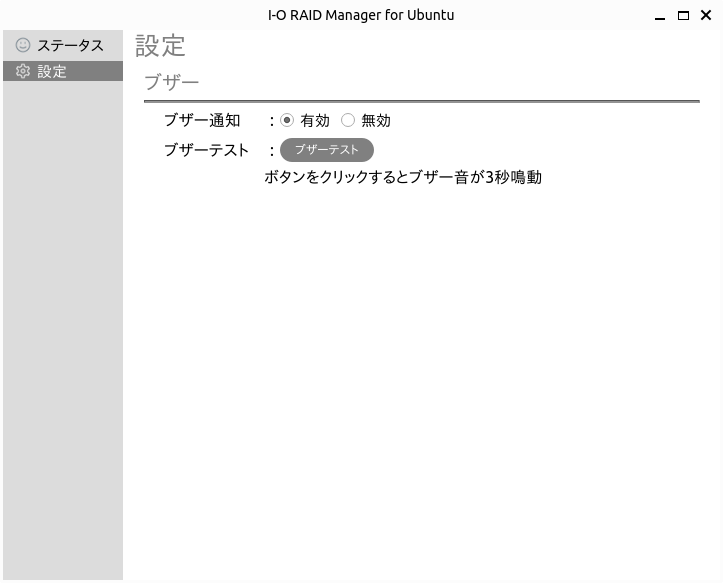Select the 設定 sidebar label
Screen dimensions: 723x583
click(x=52, y=71)
